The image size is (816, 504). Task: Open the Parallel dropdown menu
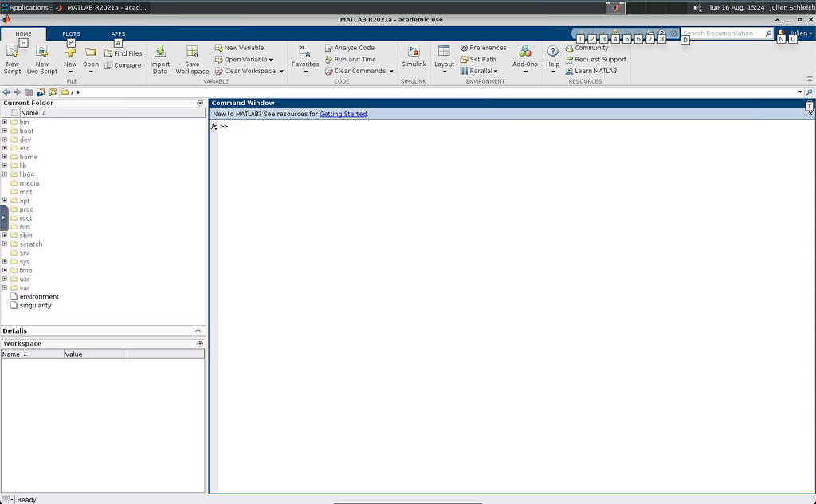pos(483,71)
